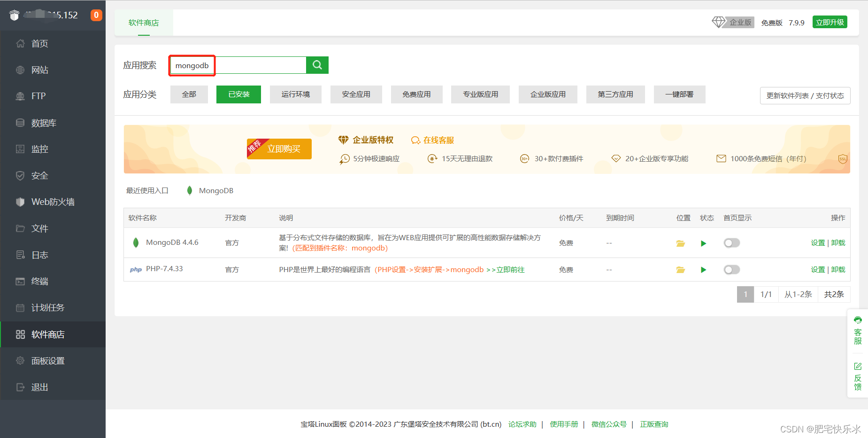This screenshot has height=438, width=868.
Task: Open the 文件 sidebar item
Action: (53, 228)
